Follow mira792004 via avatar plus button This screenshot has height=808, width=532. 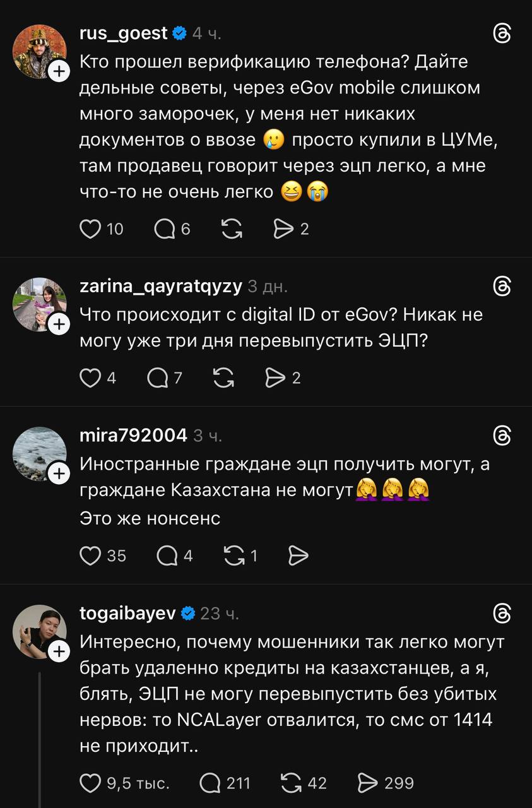pyautogui.click(x=59, y=473)
